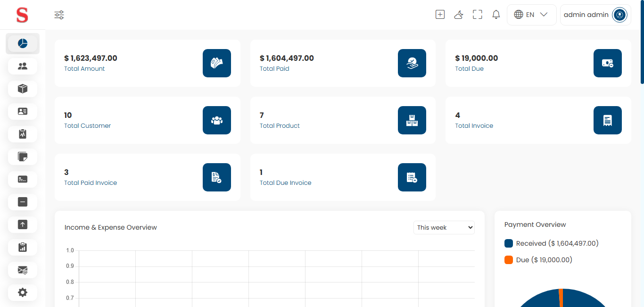Viewport: 644px width, 307px height.
Task: Open the bar chart reports icon
Action: pos(22,247)
